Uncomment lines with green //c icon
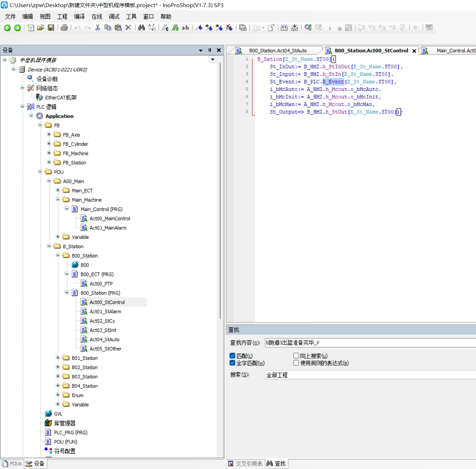The image size is (476, 469). [x=175, y=28]
